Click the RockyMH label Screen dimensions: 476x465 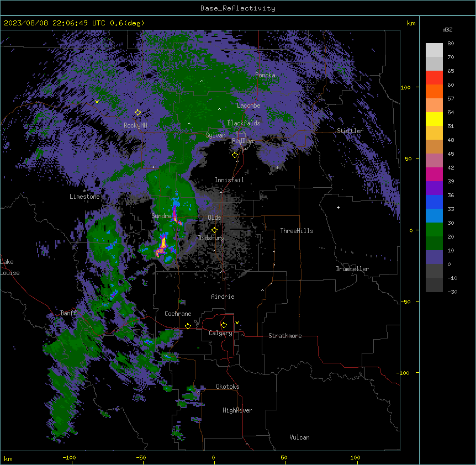(x=135, y=125)
